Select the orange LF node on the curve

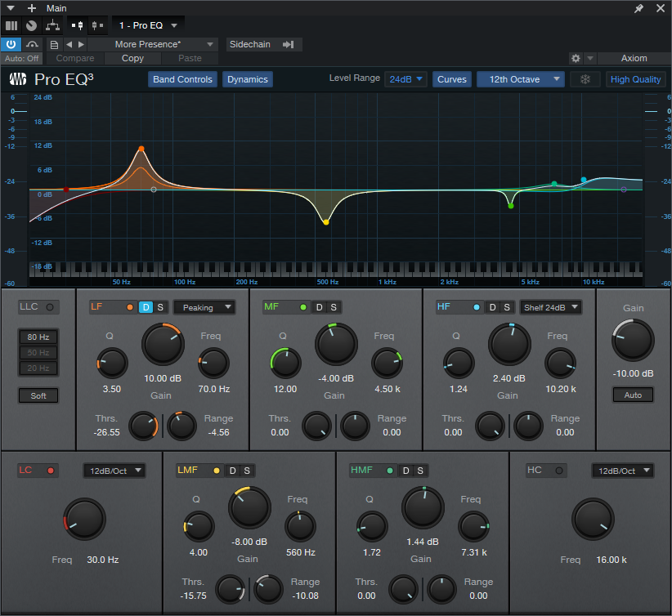(x=141, y=149)
